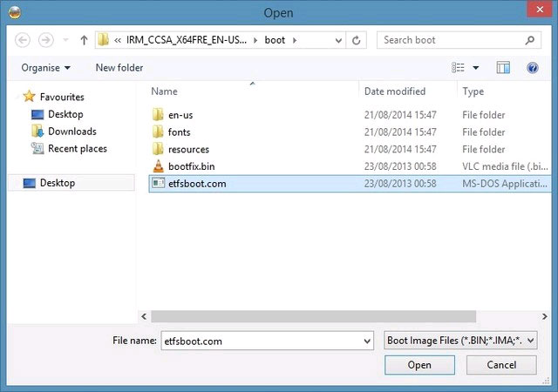The width and height of the screenshot is (558, 392).
Task: Expand arrow after boot breadcrumb
Action: (x=295, y=40)
